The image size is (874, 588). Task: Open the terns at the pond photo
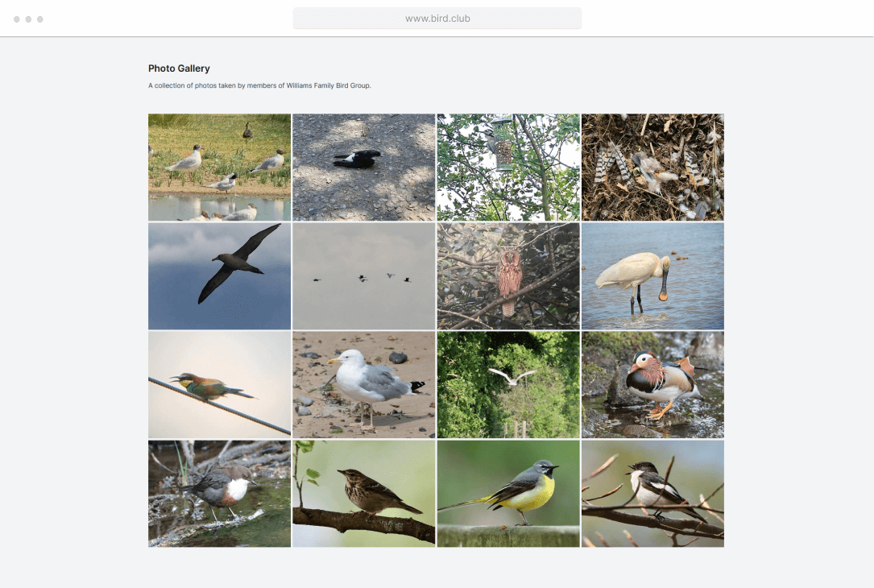pos(219,167)
